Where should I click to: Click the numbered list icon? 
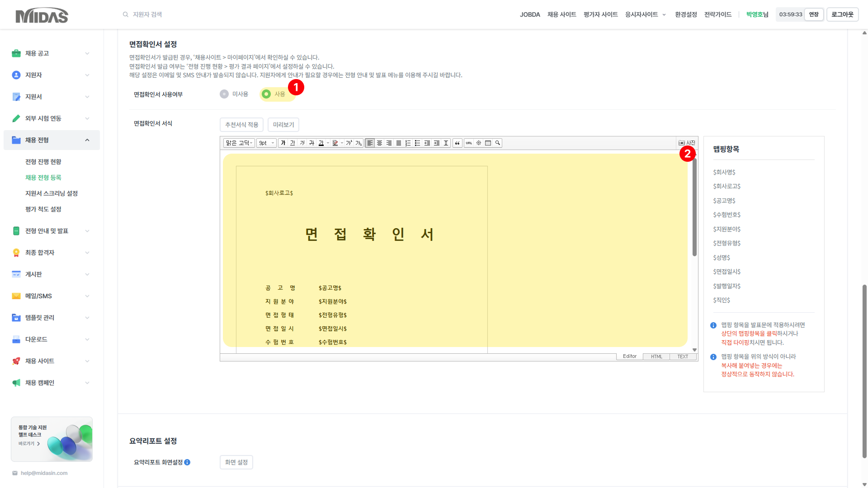[x=408, y=143]
